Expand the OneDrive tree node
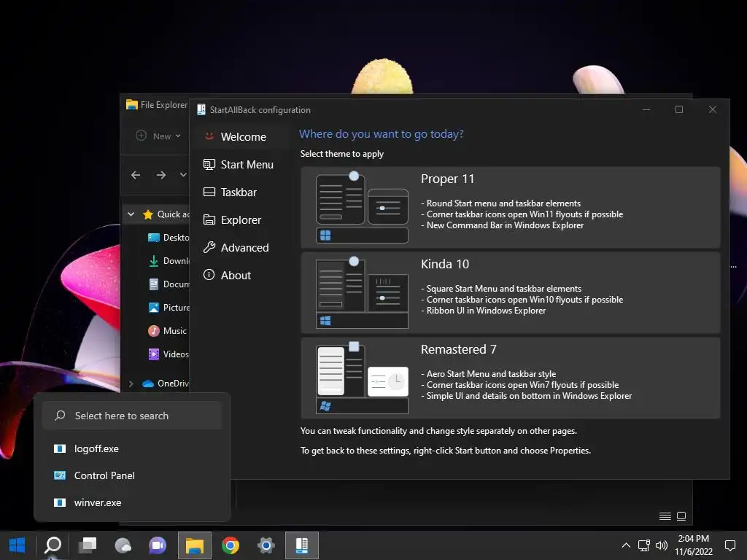The image size is (747, 560). click(x=131, y=384)
